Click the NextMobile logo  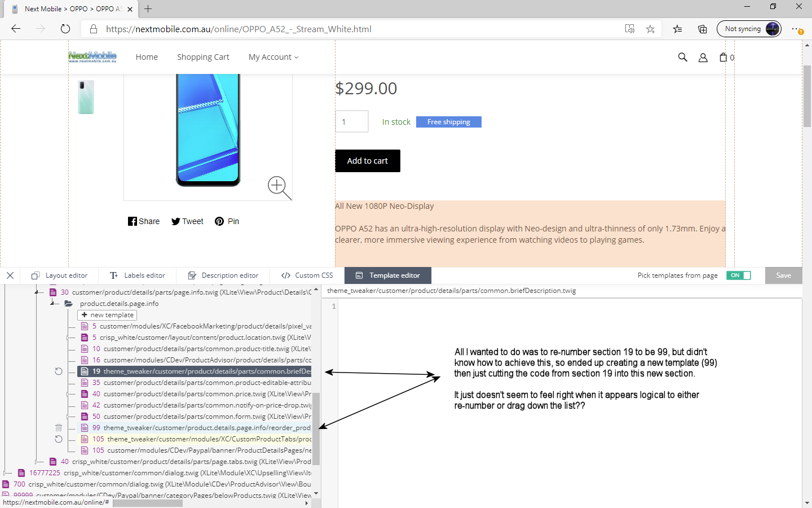[x=92, y=56]
